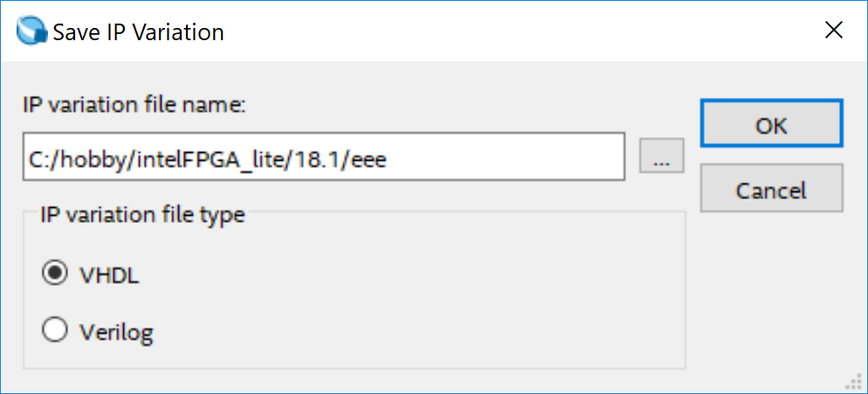
Task: Click 'C:/hobby' segment in the path field
Action: [x=63, y=158]
